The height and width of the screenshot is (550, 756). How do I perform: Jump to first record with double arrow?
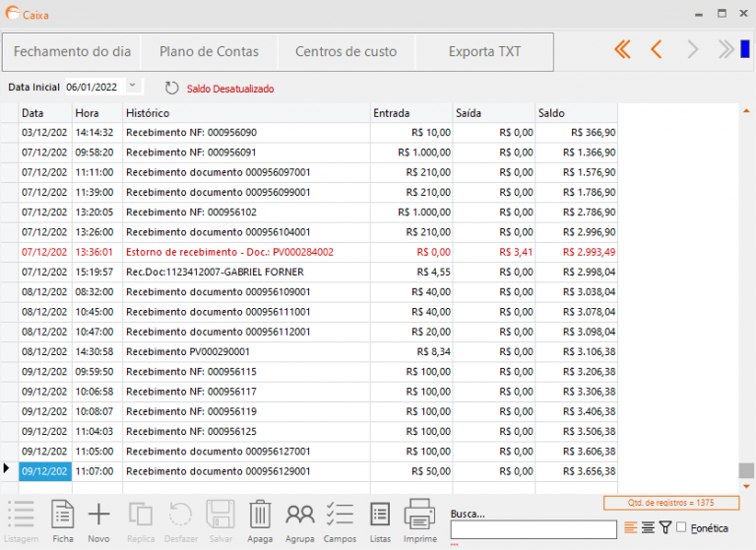622,50
